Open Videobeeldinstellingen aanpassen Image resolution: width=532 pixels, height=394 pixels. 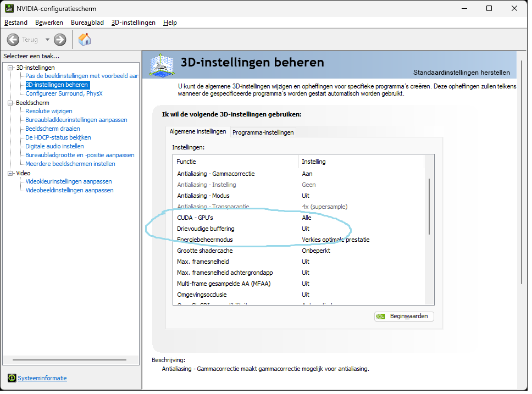point(70,191)
